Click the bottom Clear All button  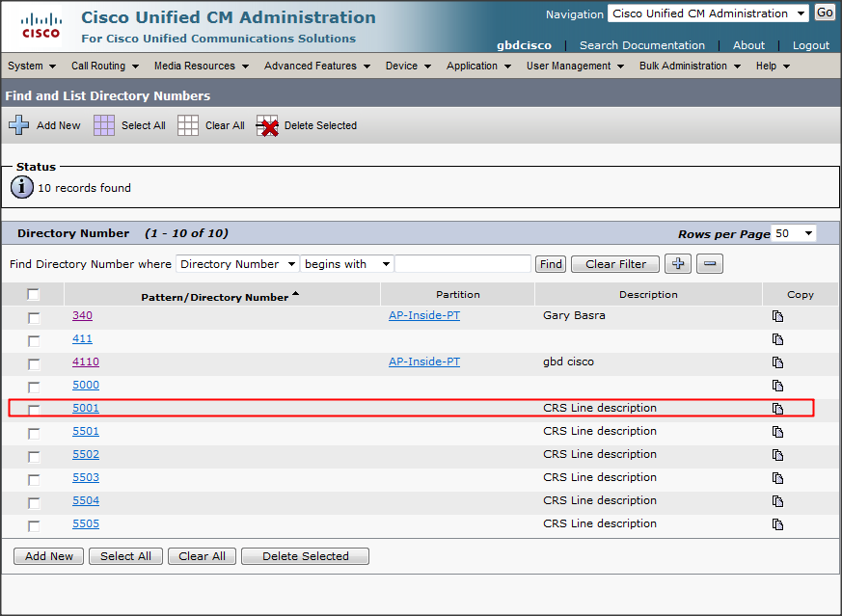202,556
